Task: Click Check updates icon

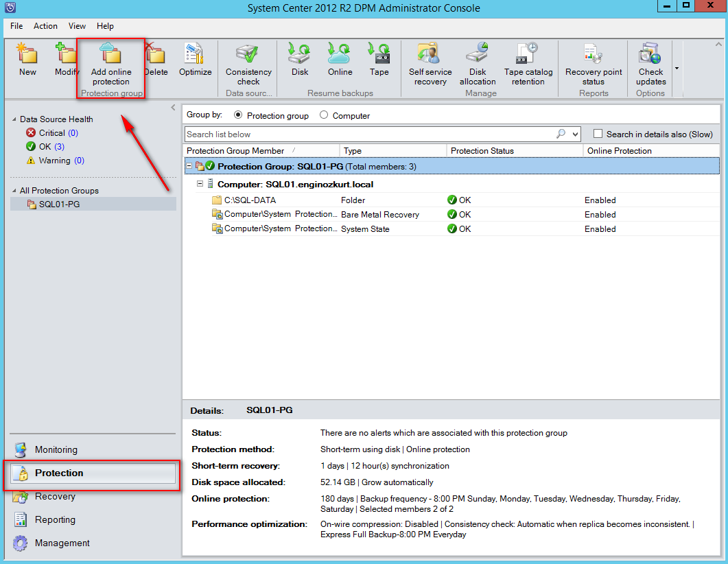Action: [x=650, y=54]
